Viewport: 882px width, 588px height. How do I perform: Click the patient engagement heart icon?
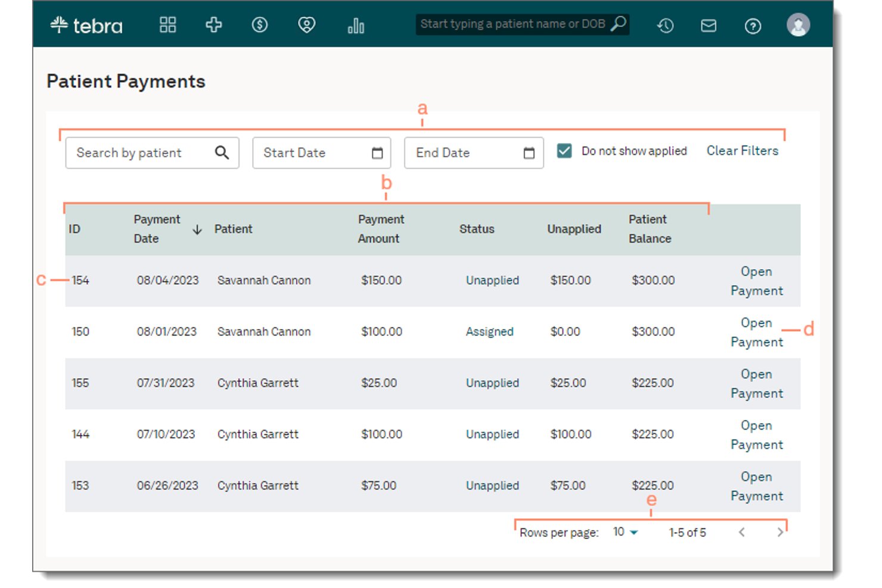(x=306, y=25)
